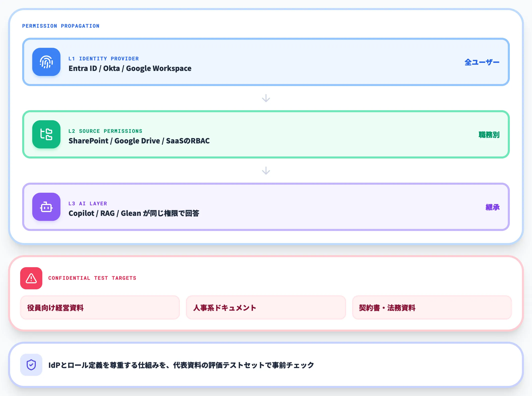Click the IdPとロール定義 summary text
Screen dimensions: 532x396
point(181,365)
